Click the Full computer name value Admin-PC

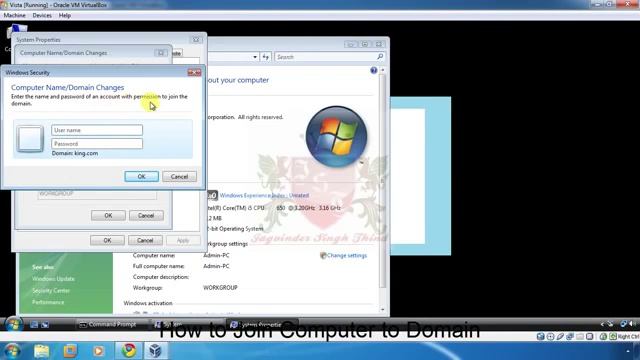216,266
